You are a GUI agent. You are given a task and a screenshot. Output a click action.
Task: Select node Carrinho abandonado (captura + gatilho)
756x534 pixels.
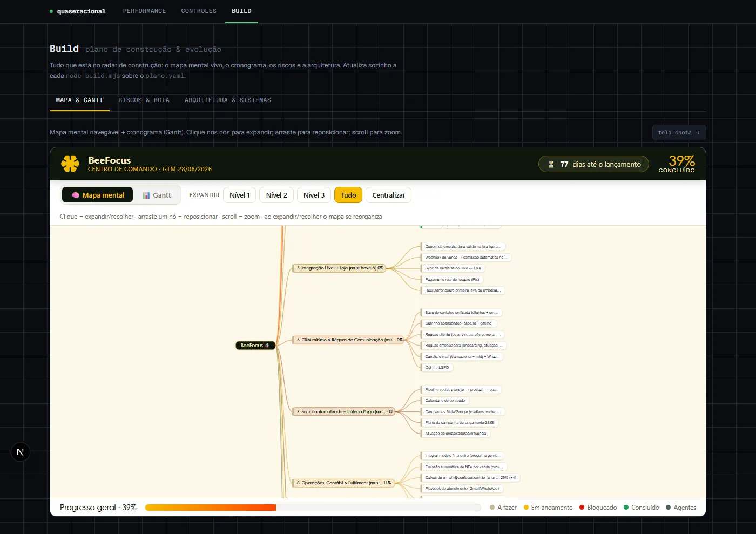click(458, 323)
